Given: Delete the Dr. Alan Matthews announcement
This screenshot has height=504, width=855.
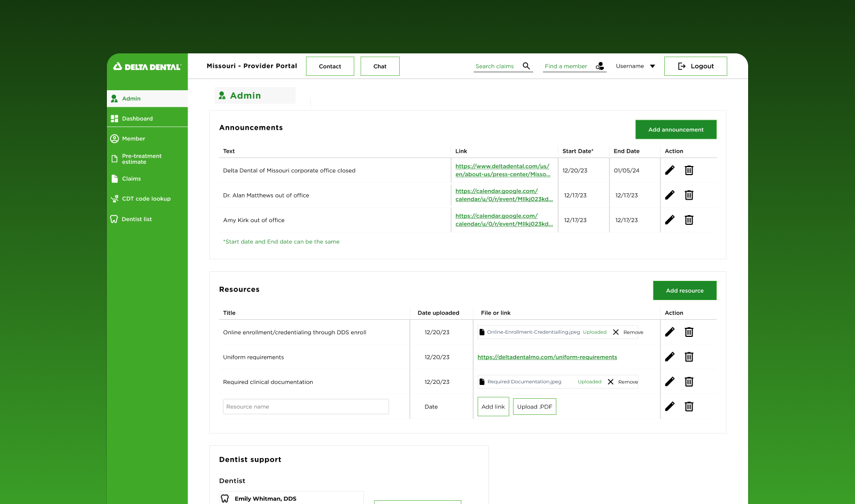Looking at the screenshot, I should [689, 195].
